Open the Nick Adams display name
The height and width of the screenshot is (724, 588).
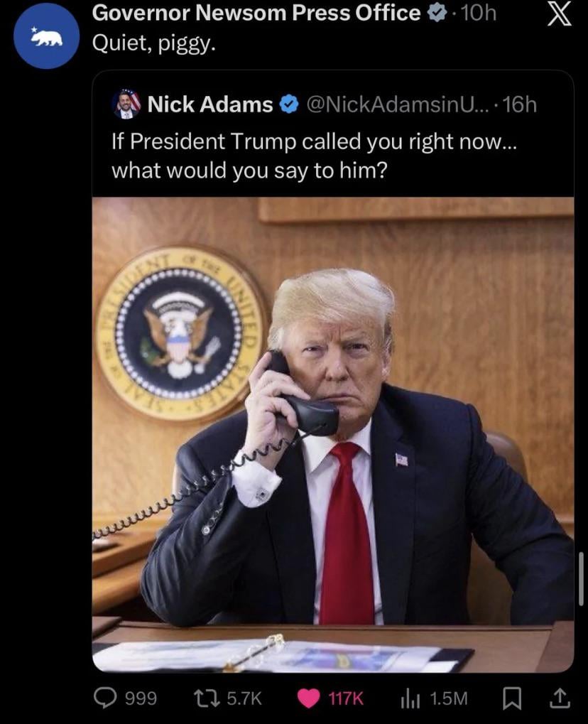pyautogui.click(x=210, y=104)
